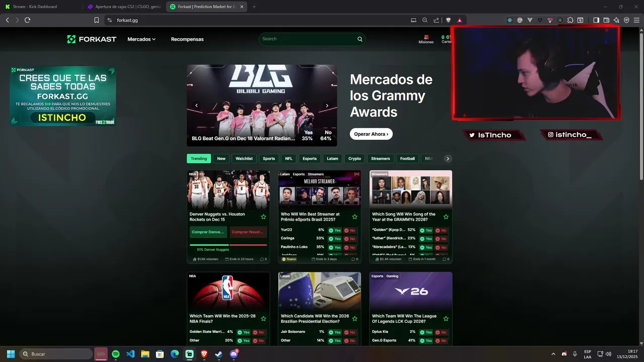Open the browser hamburger menu
The width and height of the screenshot is (644, 362).
(x=636, y=20)
